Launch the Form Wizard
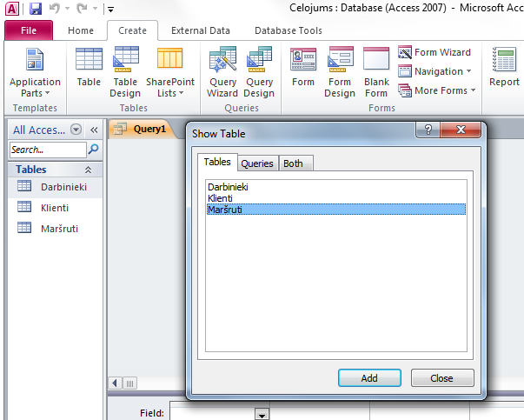 (x=434, y=52)
